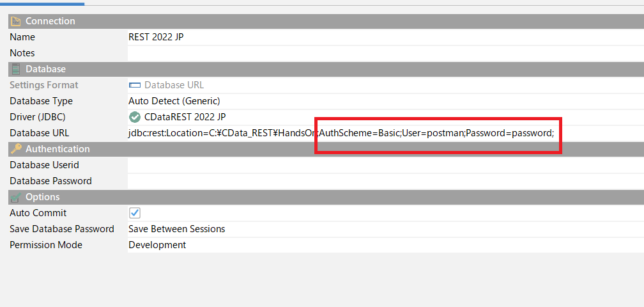Click the Settings Format label
644x307 pixels.
[x=44, y=85]
